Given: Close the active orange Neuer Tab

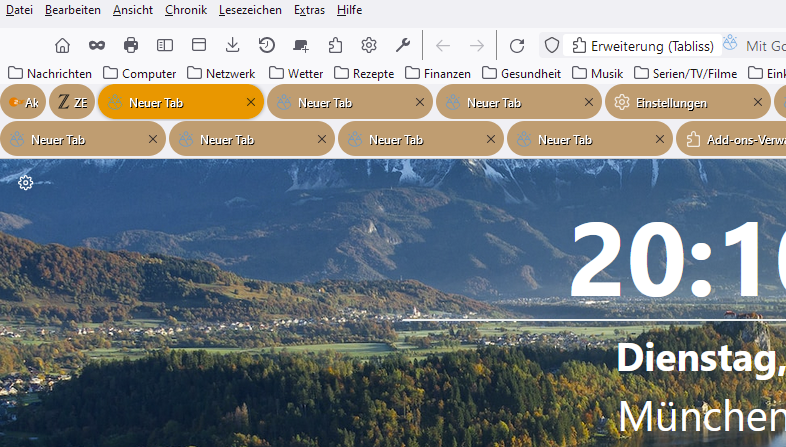Looking at the screenshot, I should (x=251, y=102).
